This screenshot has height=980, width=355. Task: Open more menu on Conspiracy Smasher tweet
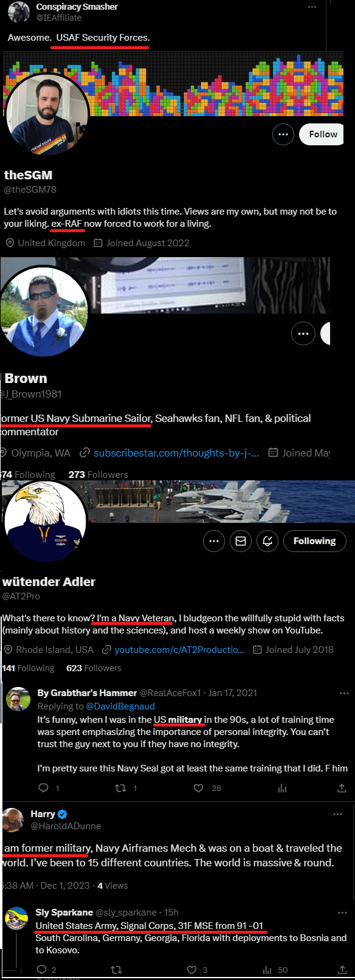coord(312,7)
